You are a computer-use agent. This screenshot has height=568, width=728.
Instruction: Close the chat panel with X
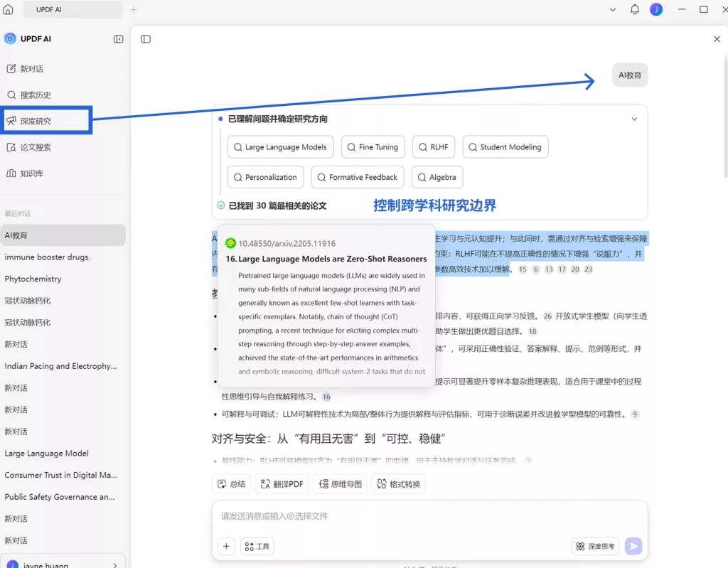tap(717, 39)
